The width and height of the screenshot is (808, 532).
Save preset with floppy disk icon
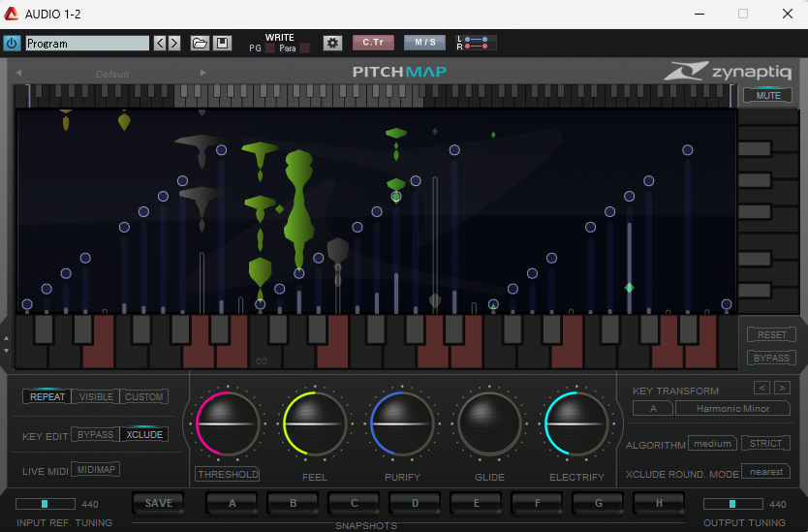point(222,44)
